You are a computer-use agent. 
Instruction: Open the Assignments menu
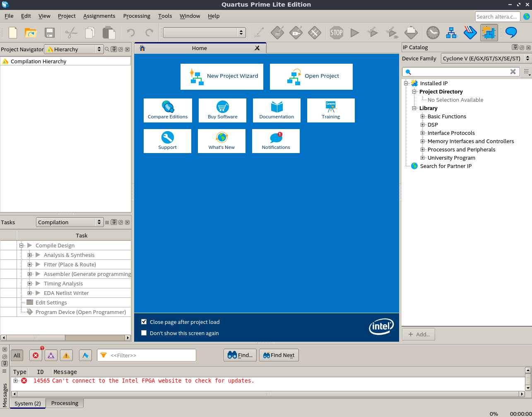click(99, 16)
